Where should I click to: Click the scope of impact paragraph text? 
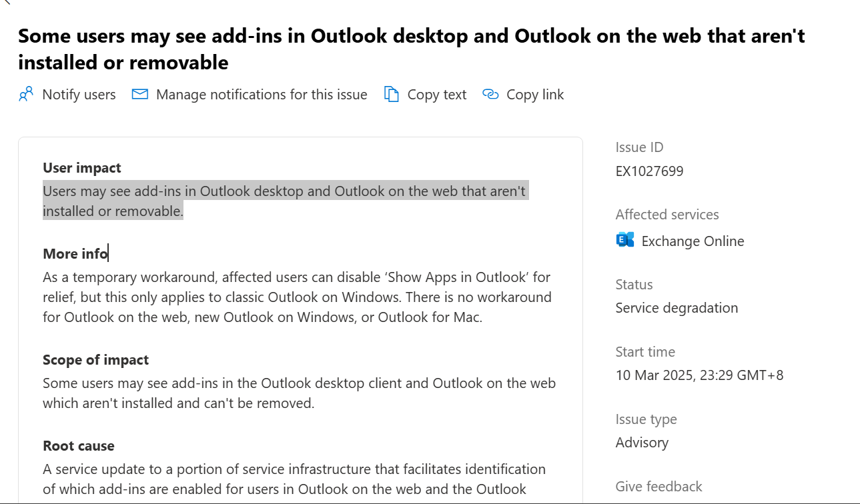pos(300,393)
